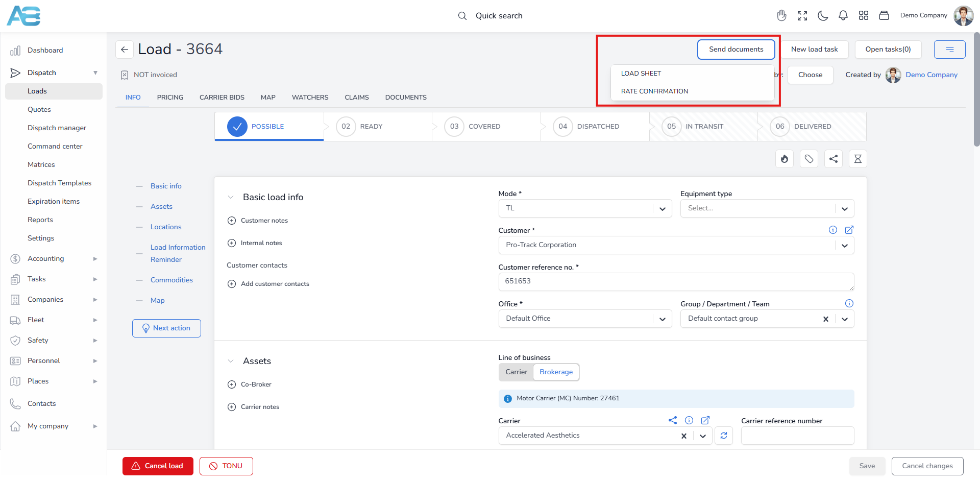
Task: Set status to COVERED step
Action: [x=486, y=127]
